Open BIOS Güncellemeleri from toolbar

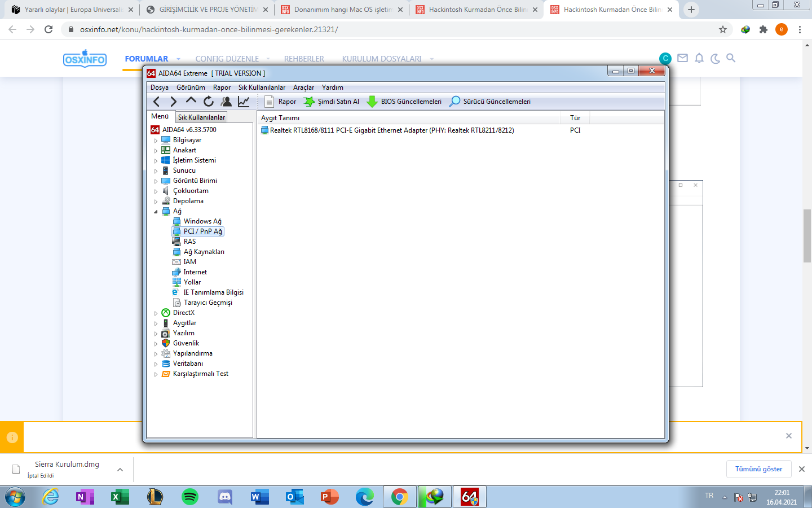tap(404, 102)
